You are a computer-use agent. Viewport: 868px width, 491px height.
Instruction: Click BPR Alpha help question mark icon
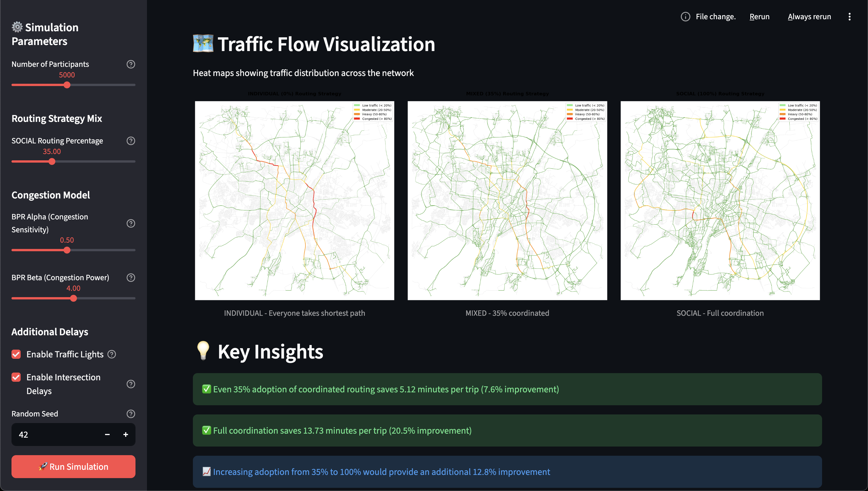click(131, 223)
